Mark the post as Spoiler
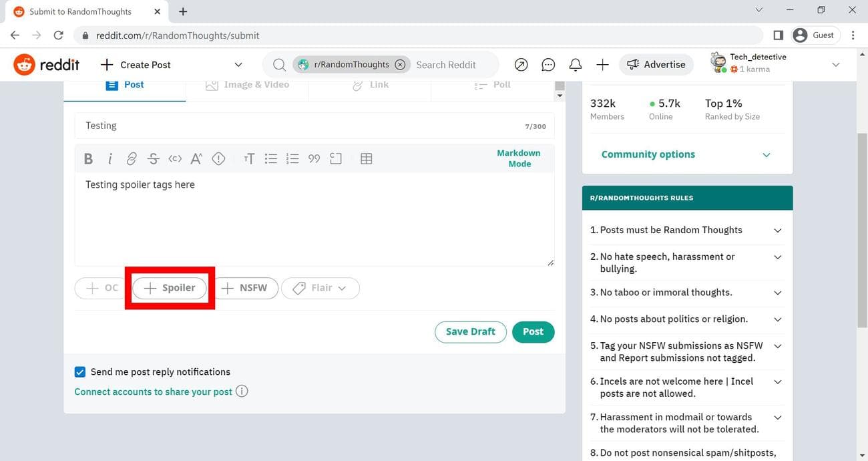Image resolution: width=868 pixels, height=461 pixels. point(170,288)
